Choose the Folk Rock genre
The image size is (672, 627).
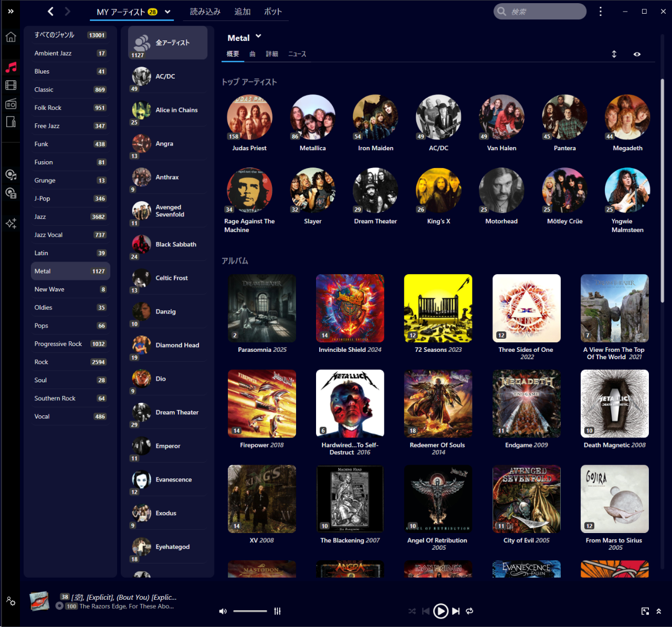tap(70, 108)
